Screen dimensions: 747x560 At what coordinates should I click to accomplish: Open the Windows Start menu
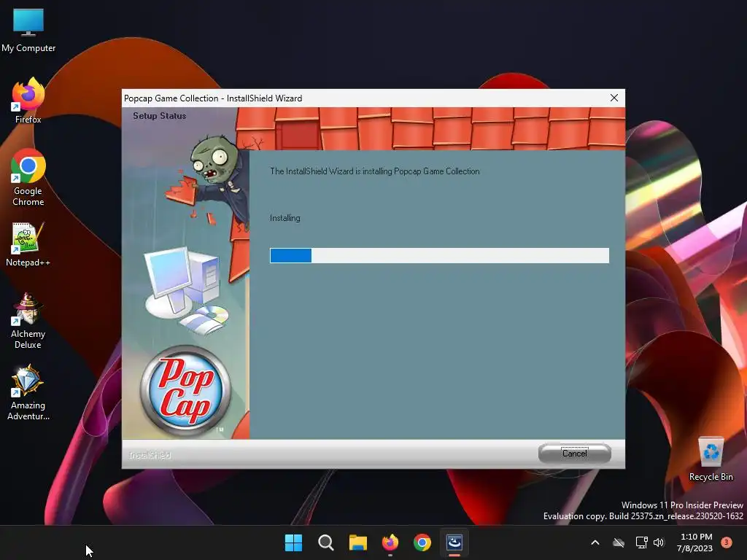click(293, 542)
